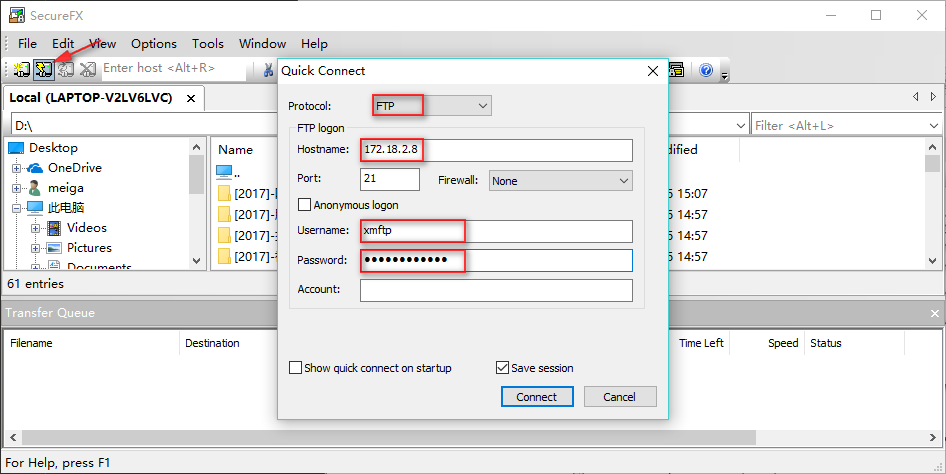Select the Videos folder in tree

click(87, 228)
